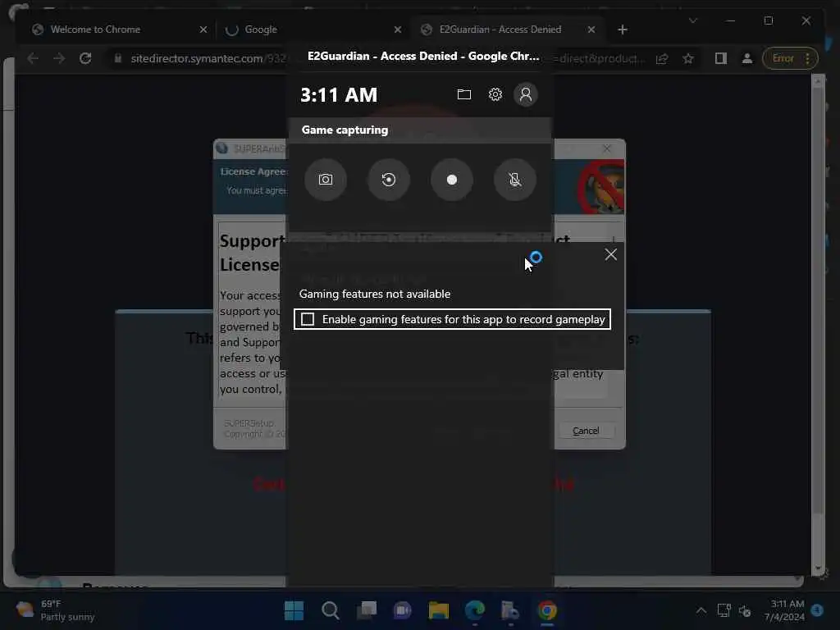Open the Chrome Error menu button

[x=790, y=58]
